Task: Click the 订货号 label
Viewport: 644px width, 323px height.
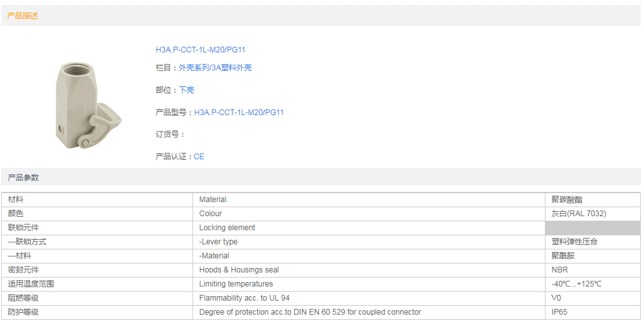Action: (x=169, y=134)
